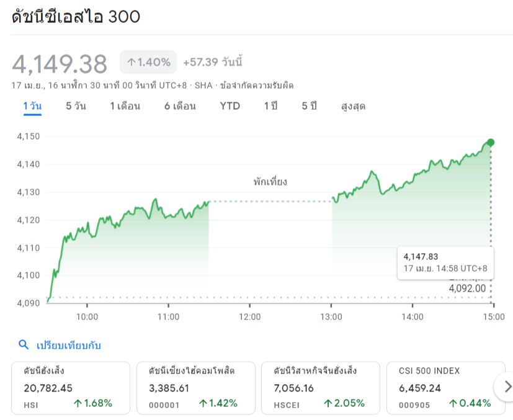Click the ดัชนีซีเอสไอ 300 title heading

click(76, 17)
